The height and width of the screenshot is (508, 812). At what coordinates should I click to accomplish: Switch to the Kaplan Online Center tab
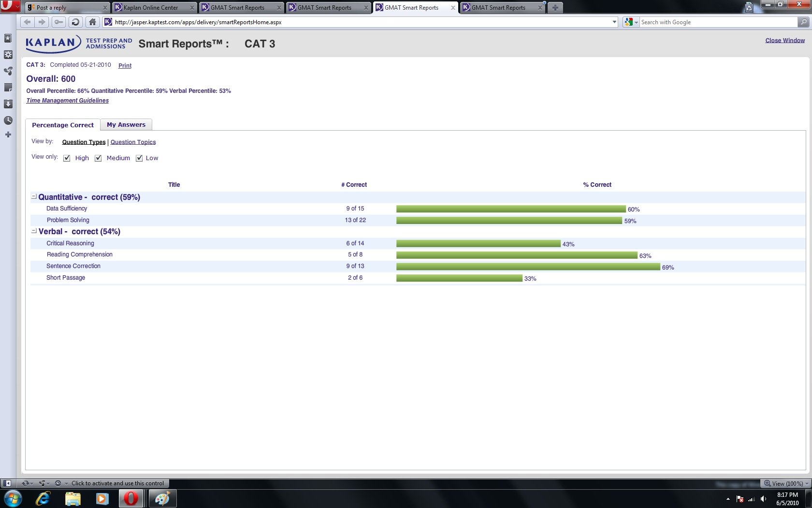(151, 7)
